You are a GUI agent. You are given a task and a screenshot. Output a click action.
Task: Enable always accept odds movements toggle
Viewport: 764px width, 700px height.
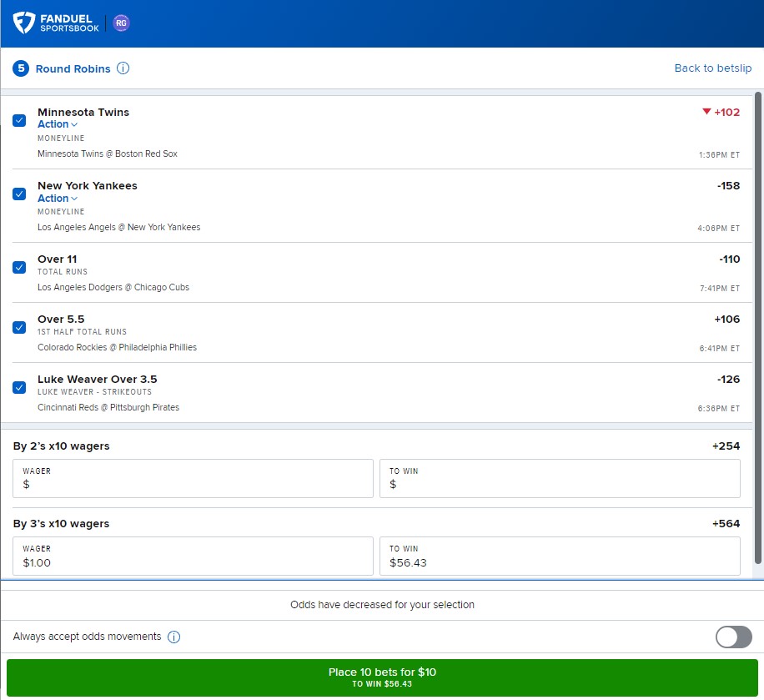click(733, 637)
